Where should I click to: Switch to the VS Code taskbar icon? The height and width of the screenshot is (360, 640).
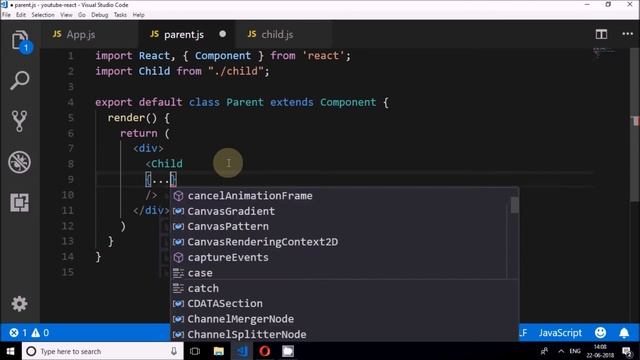tap(242, 351)
